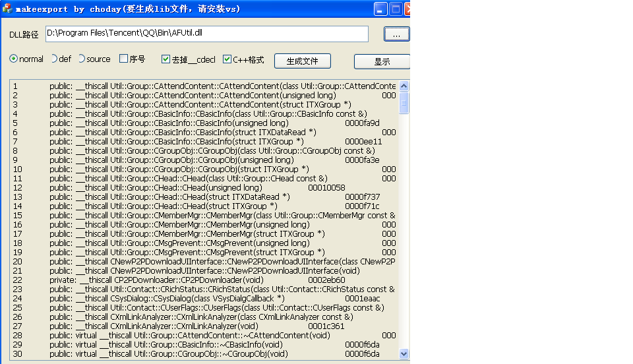Select row 25 CUserFlags constructor
This screenshot has height=364, width=633.
[x=204, y=308]
